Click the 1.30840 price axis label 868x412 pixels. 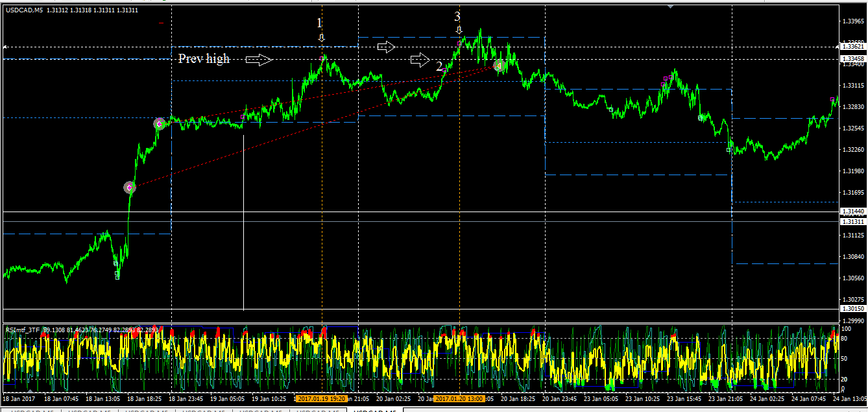point(852,257)
